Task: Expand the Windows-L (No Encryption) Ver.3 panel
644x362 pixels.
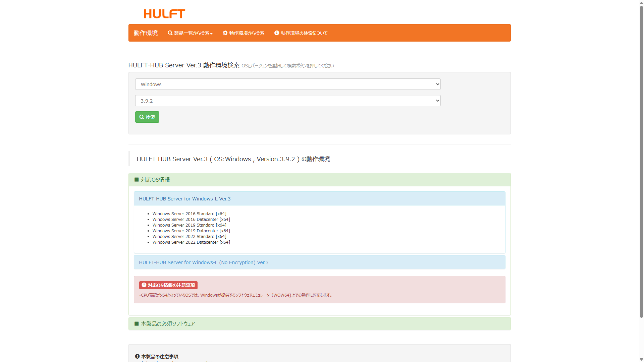Action: point(204,262)
